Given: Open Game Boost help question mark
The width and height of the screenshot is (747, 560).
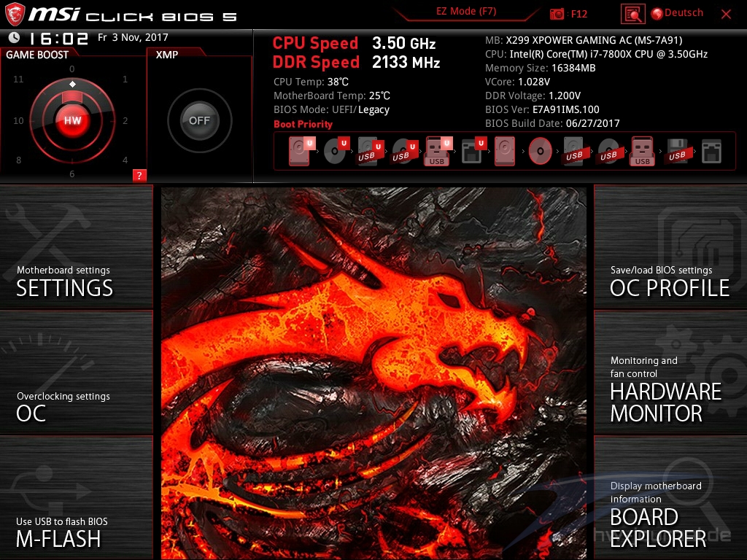Looking at the screenshot, I should (x=139, y=175).
